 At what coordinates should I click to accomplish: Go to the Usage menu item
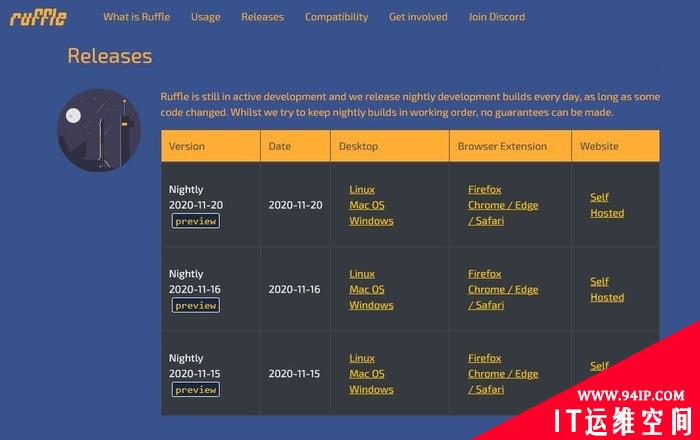[206, 17]
